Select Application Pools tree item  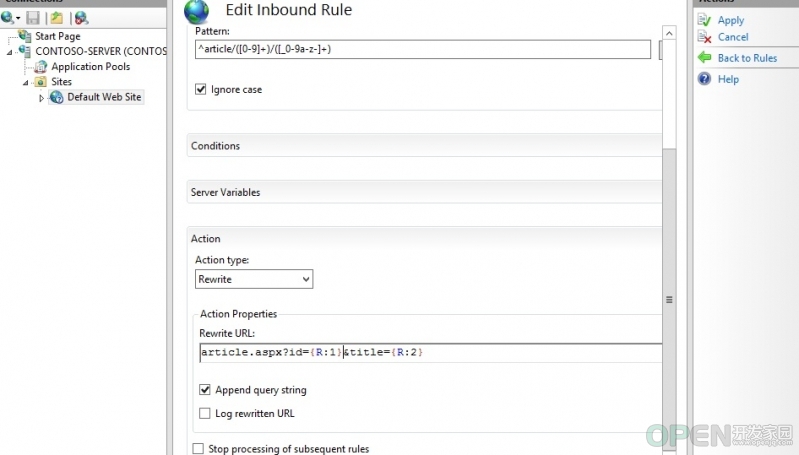coord(90,67)
